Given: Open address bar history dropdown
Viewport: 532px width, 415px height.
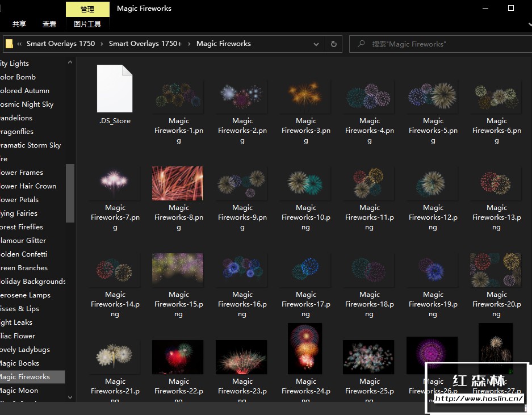Looking at the screenshot, I should point(316,44).
